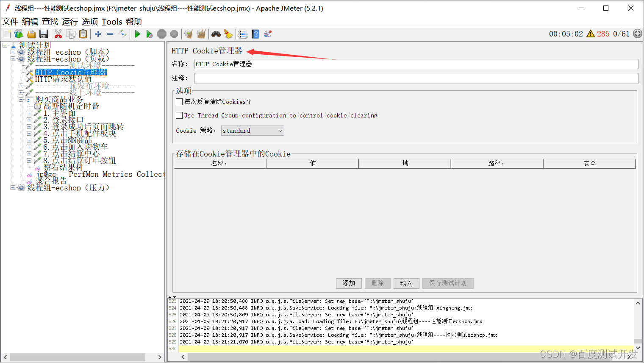Expand 3. 登录成功后页面跳转 node
This screenshot has height=363, width=644.
[x=29, y=126]
